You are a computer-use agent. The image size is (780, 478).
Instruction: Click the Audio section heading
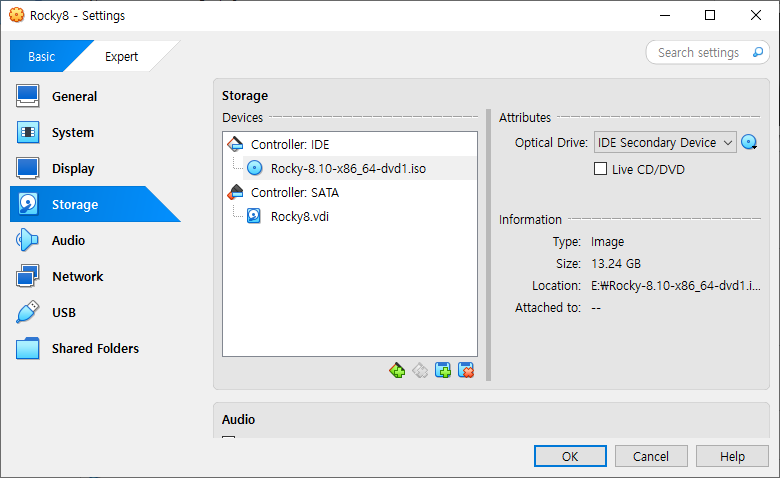[238, 419]
